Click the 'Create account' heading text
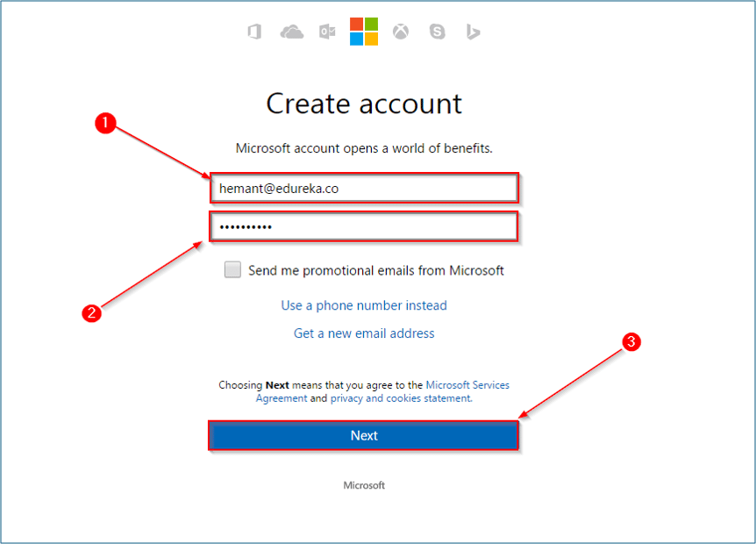The image size is (756, 544). click(x=364, y=104)
